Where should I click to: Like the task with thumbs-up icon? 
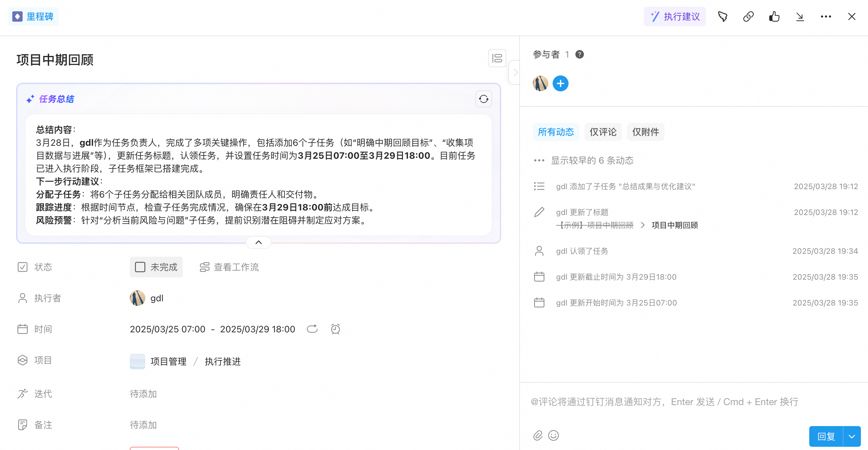pyautogui.click(x=774, y=16)
